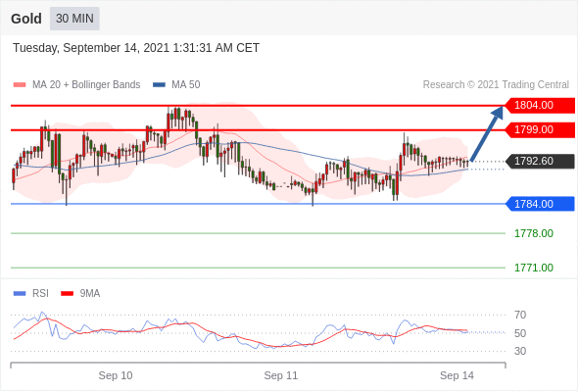Click the Sep 10 date axis label

click(116, 375)
